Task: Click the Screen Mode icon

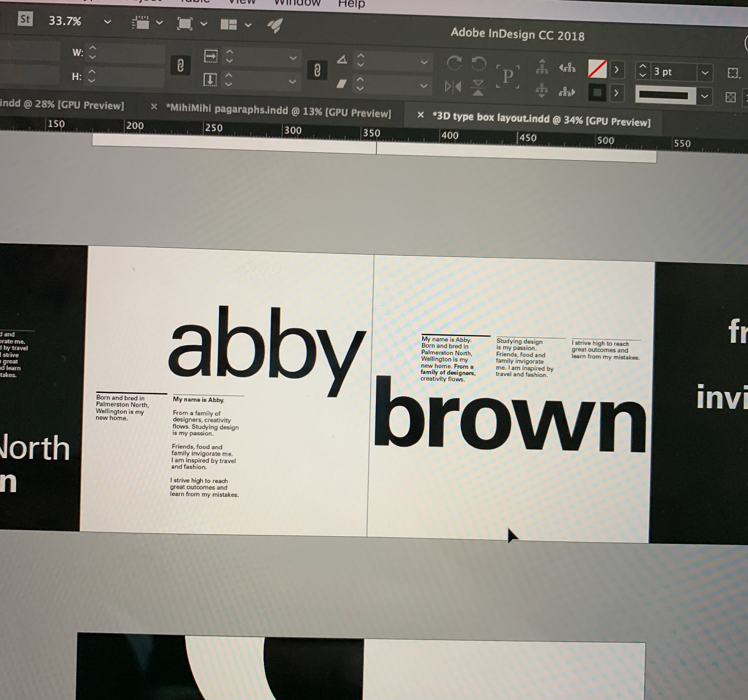Action: [x=185, y=24]
